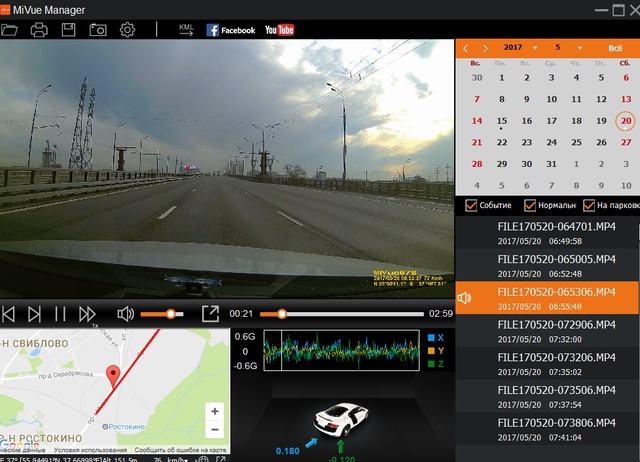This screenshot has width=640, height=462.
Task: Mute the player volume speaker icon
Action: click(125, 314)
